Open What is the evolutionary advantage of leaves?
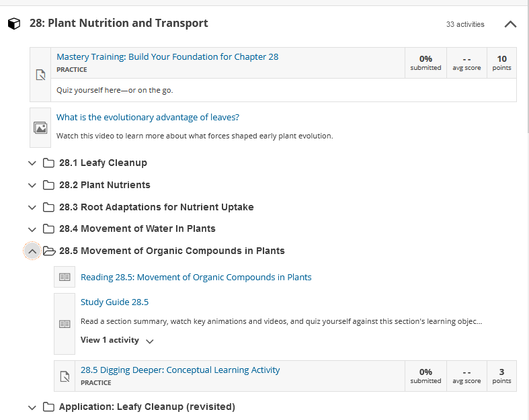Image resolution: width=529 pixels, height=420 pixels. click(148, 117)
